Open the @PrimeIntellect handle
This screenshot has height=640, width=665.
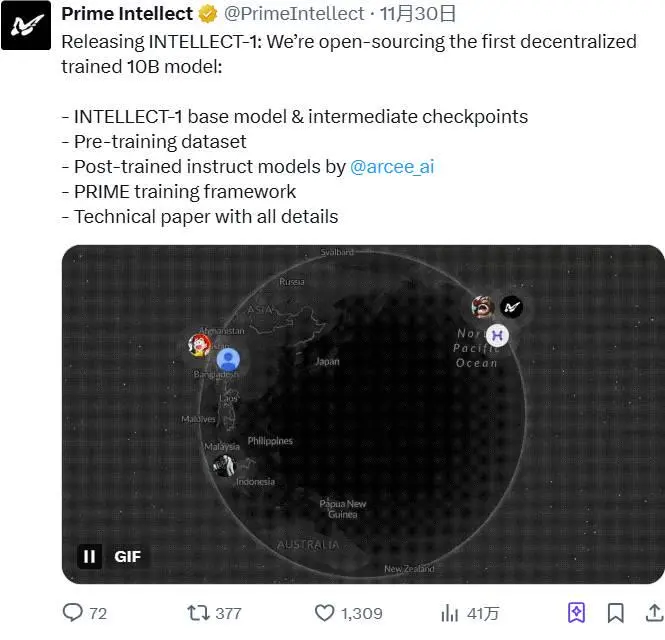[x=294, y=14]
